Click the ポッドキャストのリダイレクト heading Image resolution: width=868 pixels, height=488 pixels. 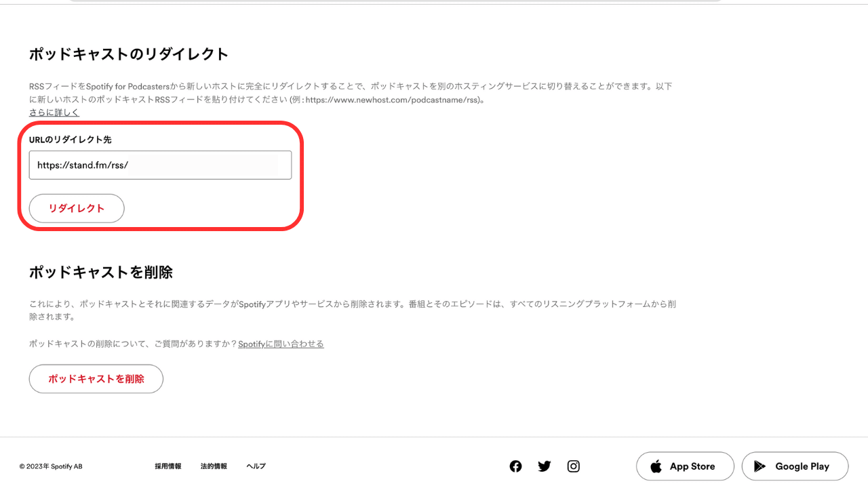coord(129,54)
